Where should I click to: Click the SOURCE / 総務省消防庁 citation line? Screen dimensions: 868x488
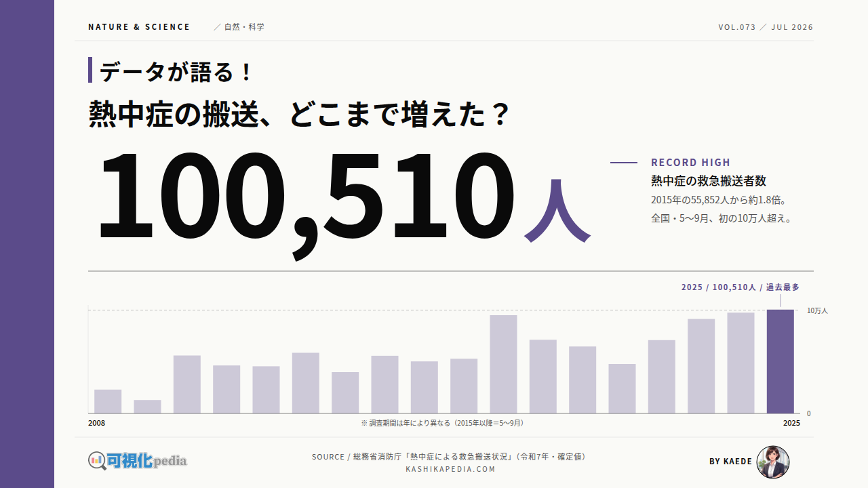click(x=450, y=457)
